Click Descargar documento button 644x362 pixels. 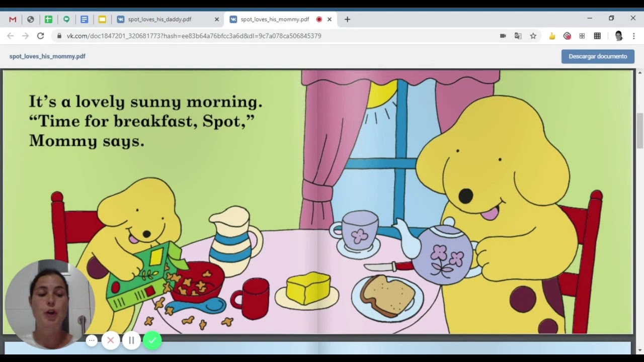tap(598, 56)
